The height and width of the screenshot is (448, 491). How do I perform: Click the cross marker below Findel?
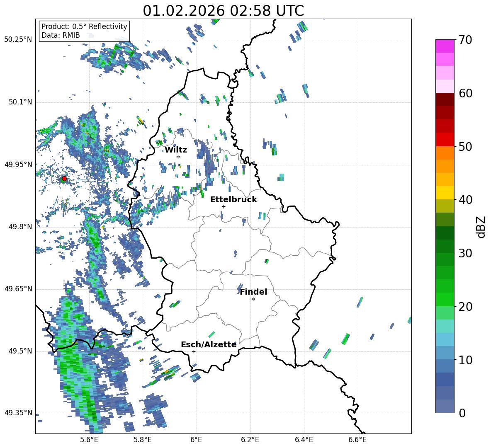(x=253, y=299)
